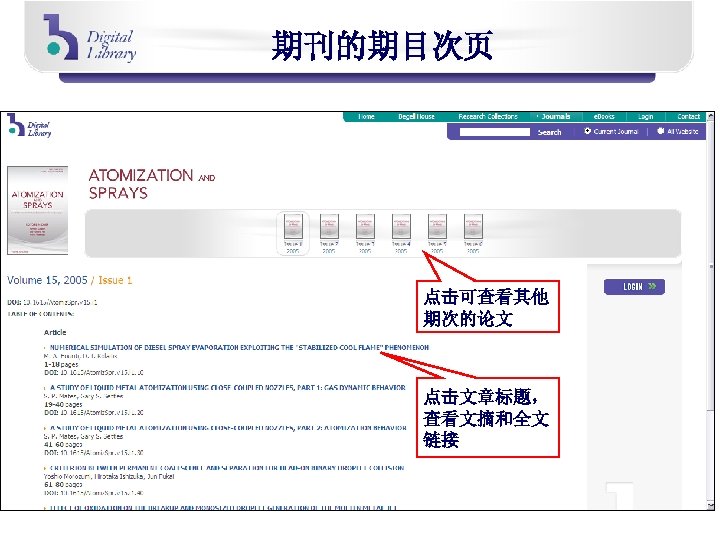Screen dimensions: 720x540
Task: Open the Contact navigation item
Action: [x=688, y=117]
